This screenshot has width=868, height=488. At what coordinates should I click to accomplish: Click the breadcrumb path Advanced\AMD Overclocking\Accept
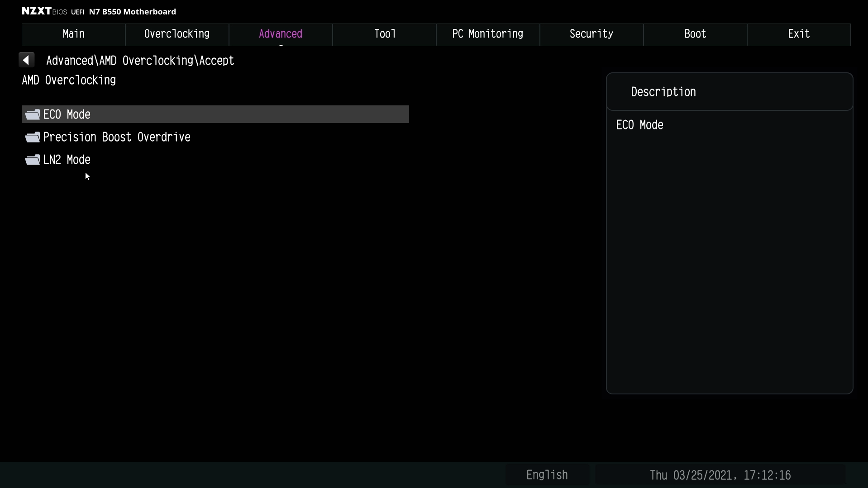[140, 61]
